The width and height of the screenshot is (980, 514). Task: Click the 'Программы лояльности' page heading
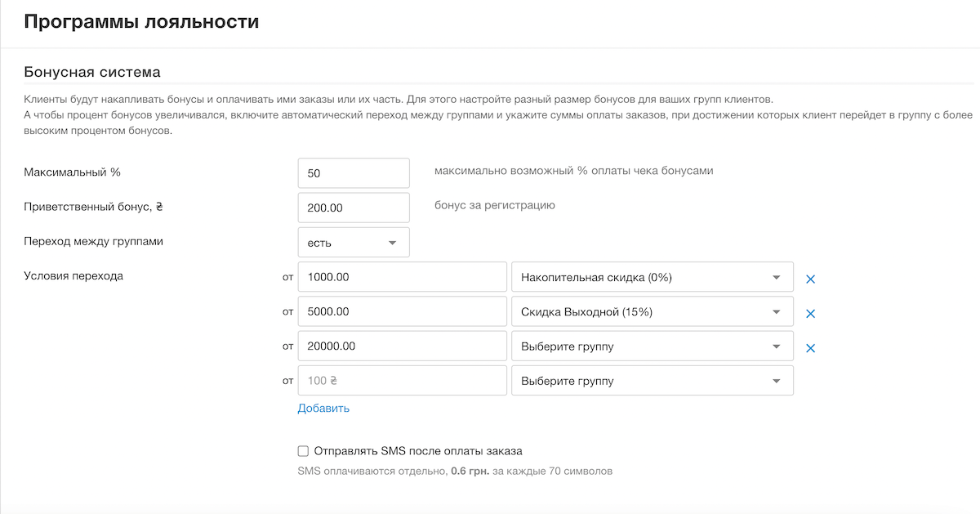[x=141, y=22]
